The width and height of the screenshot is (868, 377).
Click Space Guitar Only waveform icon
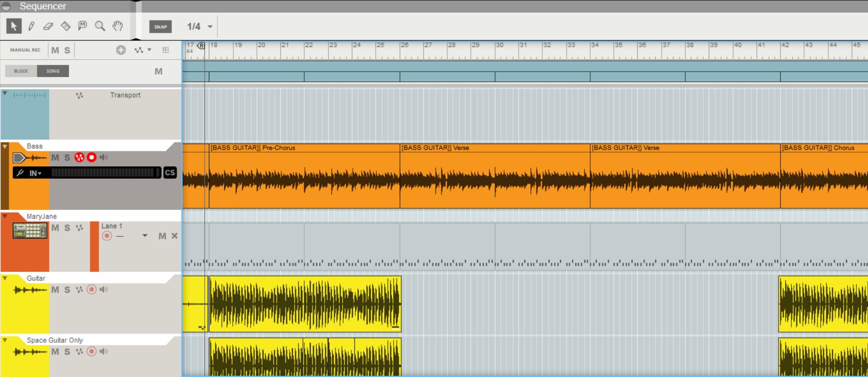tap(30, 352)
